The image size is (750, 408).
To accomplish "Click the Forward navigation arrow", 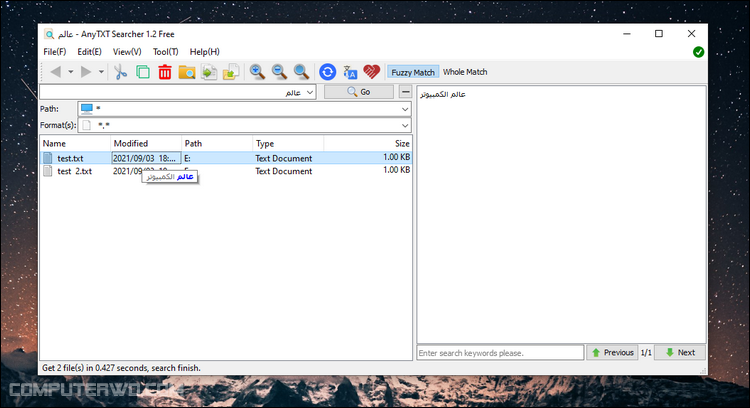I will [86, 72].
